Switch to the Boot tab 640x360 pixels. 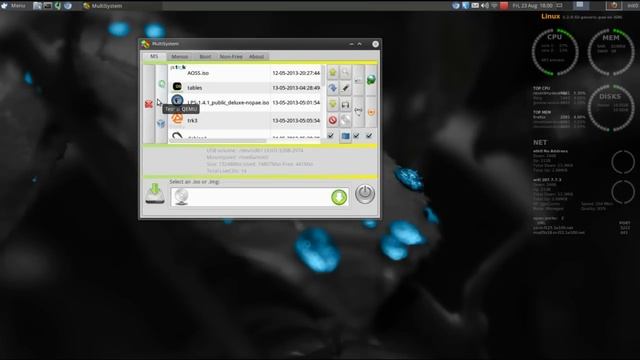[x=205, y=56]
